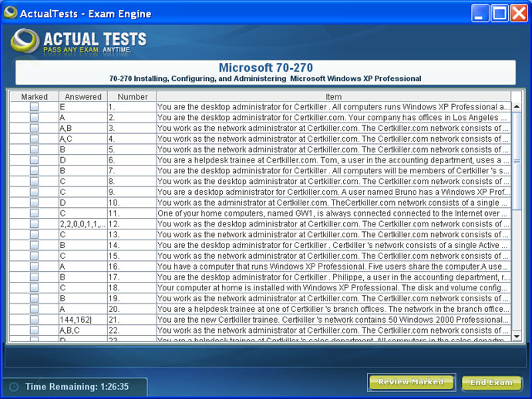The height and width of the screenshot is (399, 532).
Task: Click number cell '13.'
Action: click(133, 235)
